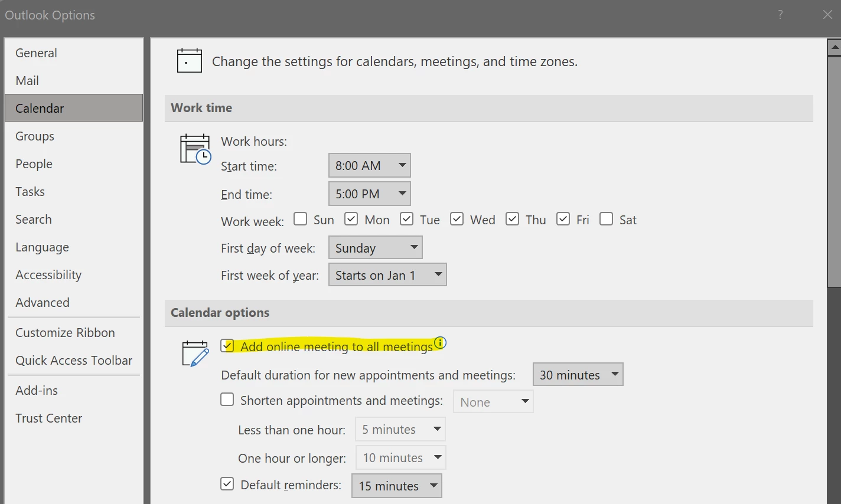Viewport: 841px width, 504px height.
Task: Select the Calendar options category
Action: pos(74,108)
